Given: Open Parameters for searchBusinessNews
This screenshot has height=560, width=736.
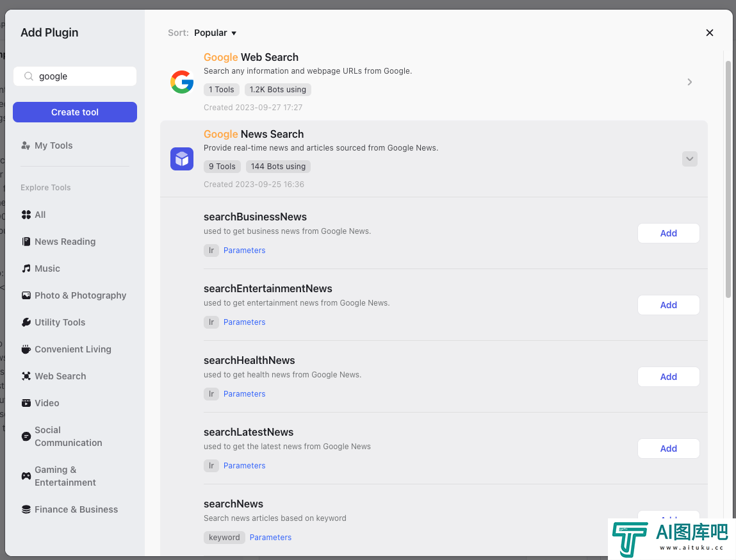Looking at the screenshot, I should [x=244, y=250].
